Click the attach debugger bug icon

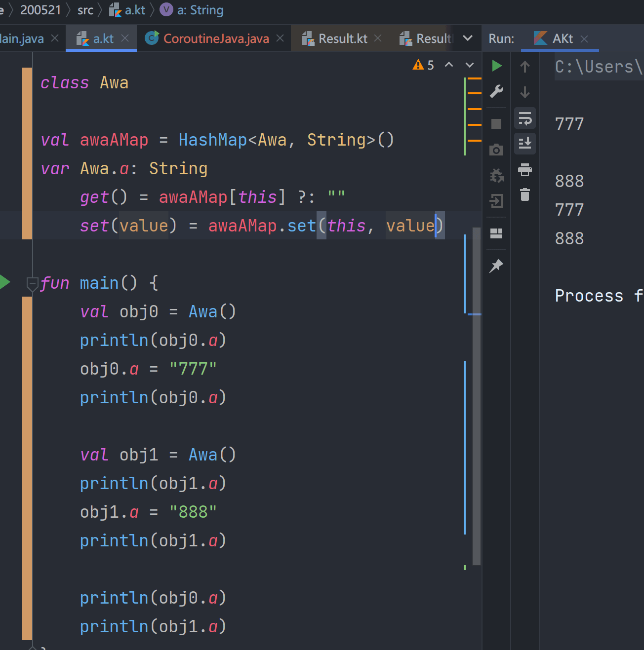coord(496,175)
